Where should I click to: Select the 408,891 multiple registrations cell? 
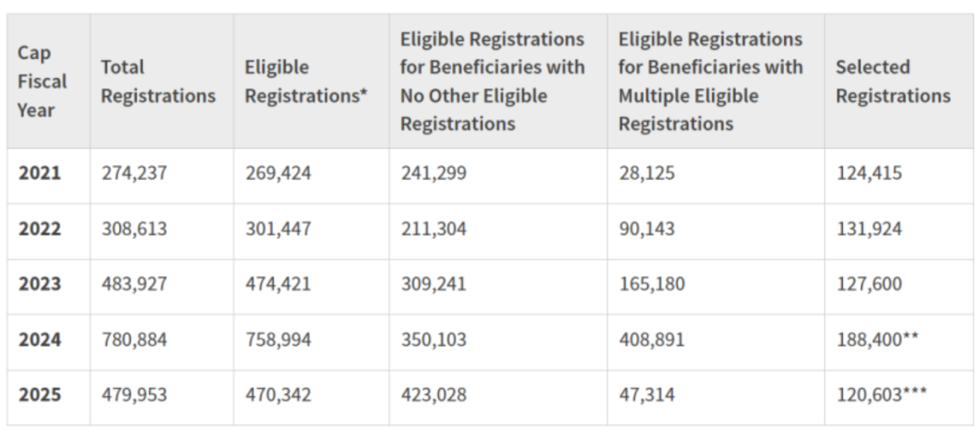652,340
